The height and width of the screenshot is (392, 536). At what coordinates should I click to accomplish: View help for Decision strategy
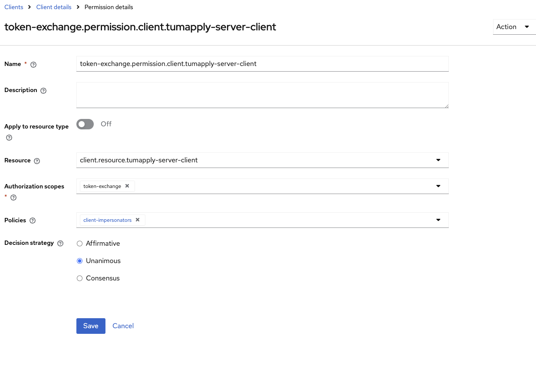(60, 243)
